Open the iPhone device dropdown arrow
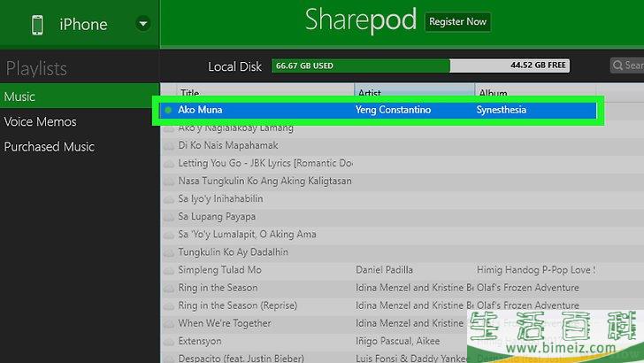Screen dimensions: 644x363 (143, 24)
